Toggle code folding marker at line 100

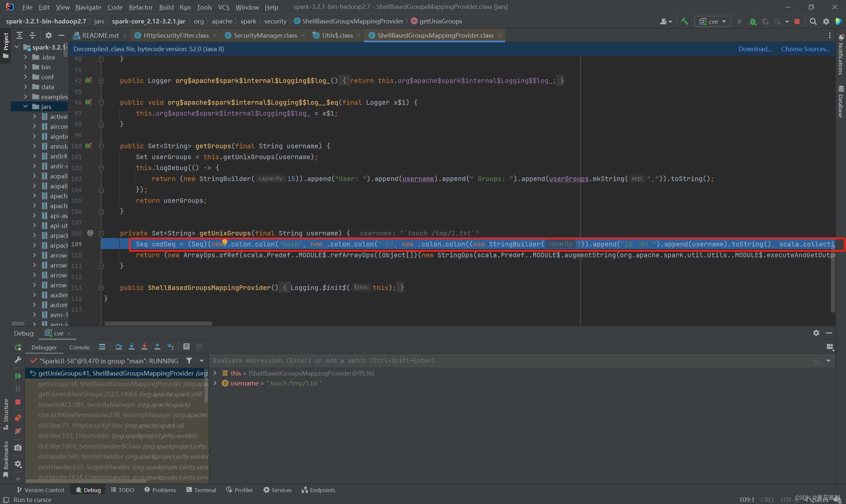point(101,146)
